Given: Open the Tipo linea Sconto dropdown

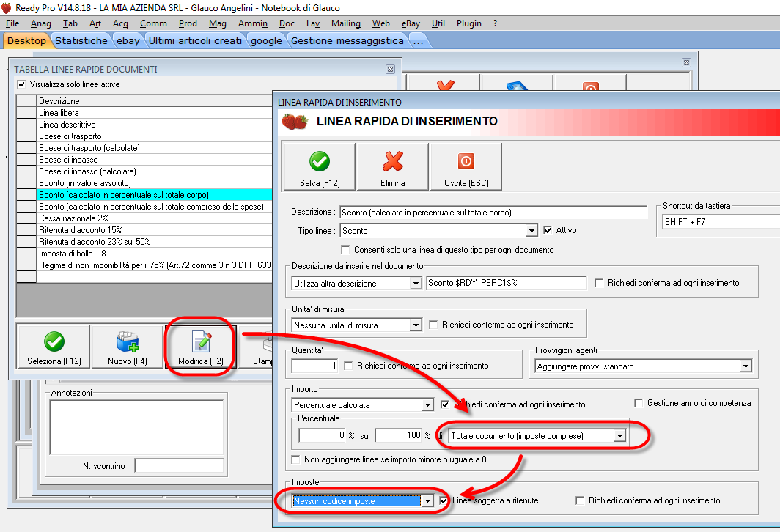Looking at the screenshot, I should 531,231.
